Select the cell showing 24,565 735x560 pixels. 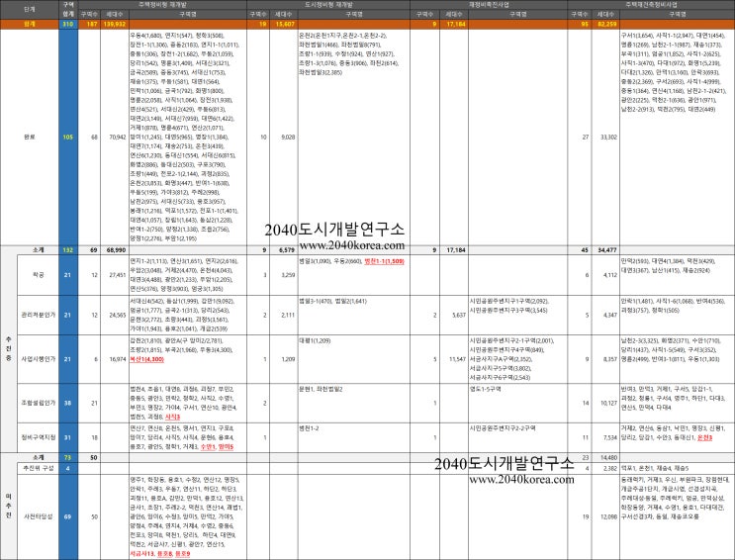(x=115, y=315)
